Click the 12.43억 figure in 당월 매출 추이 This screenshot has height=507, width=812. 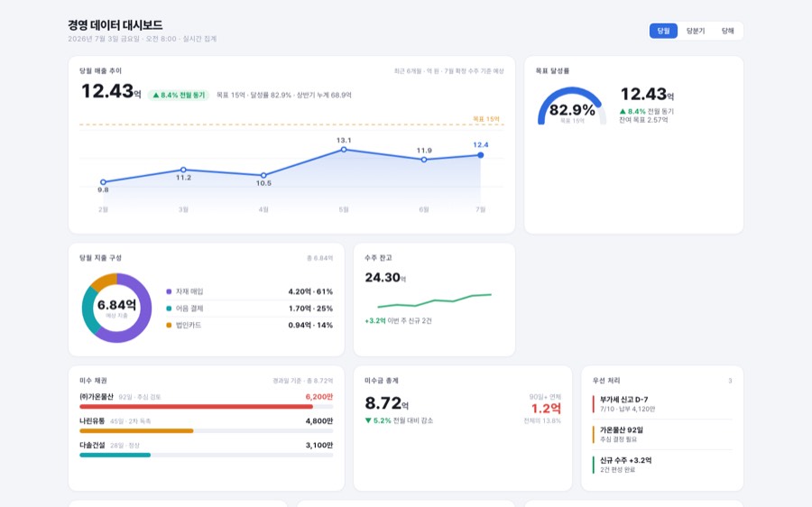[111, 91]
